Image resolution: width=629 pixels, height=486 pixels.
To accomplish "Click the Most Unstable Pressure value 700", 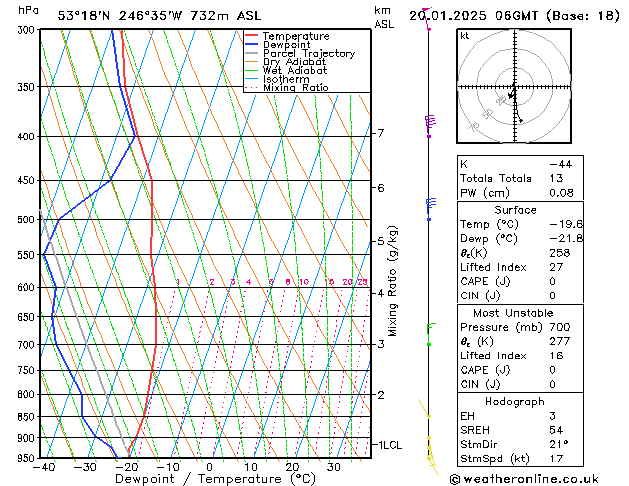I will pyautogui.click(x=560, y=327).
